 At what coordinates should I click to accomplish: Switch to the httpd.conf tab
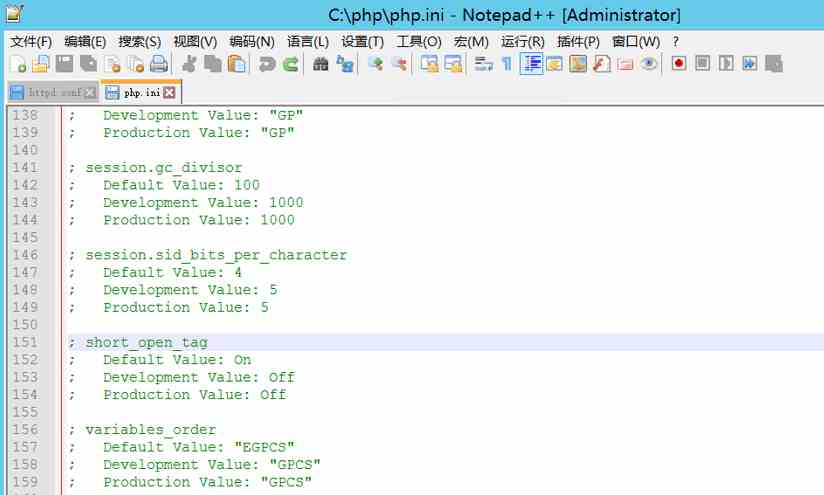(x=52, y=92)
